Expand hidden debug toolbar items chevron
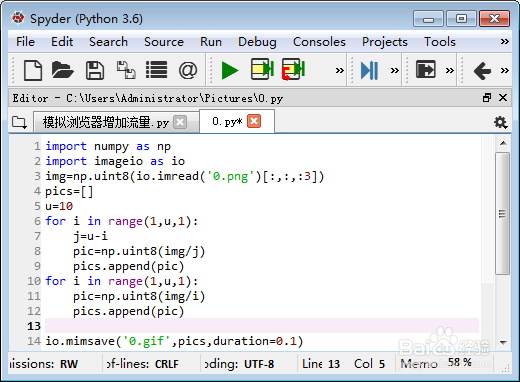Viewport: 520px width, 382px height. pos(395,70)
